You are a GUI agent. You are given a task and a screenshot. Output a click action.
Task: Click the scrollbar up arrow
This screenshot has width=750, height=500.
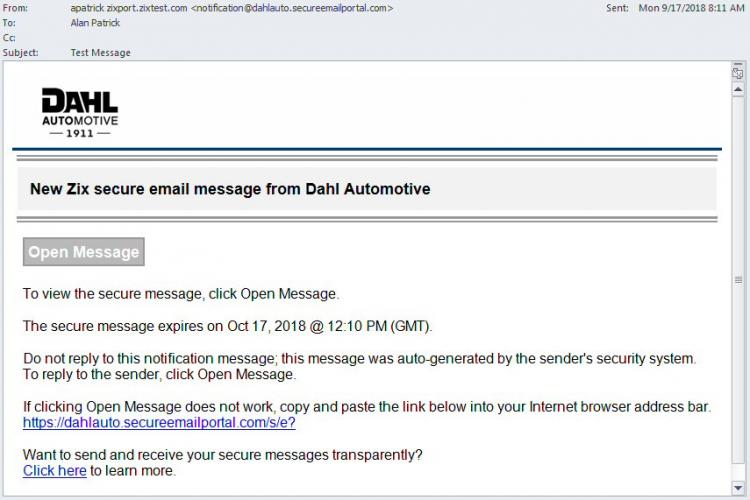click(738, 89)
